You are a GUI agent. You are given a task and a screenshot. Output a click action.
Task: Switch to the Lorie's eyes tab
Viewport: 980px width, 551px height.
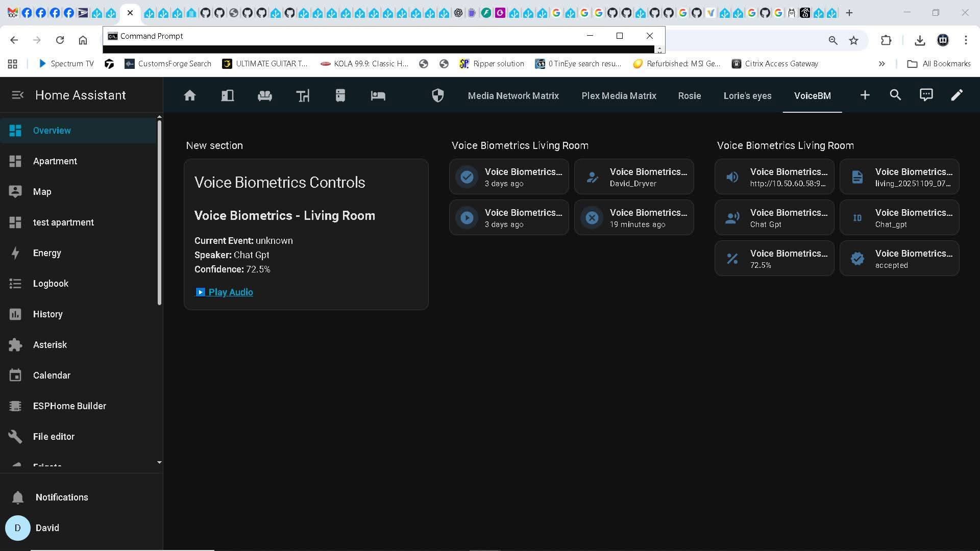click(x=747, y=95)
